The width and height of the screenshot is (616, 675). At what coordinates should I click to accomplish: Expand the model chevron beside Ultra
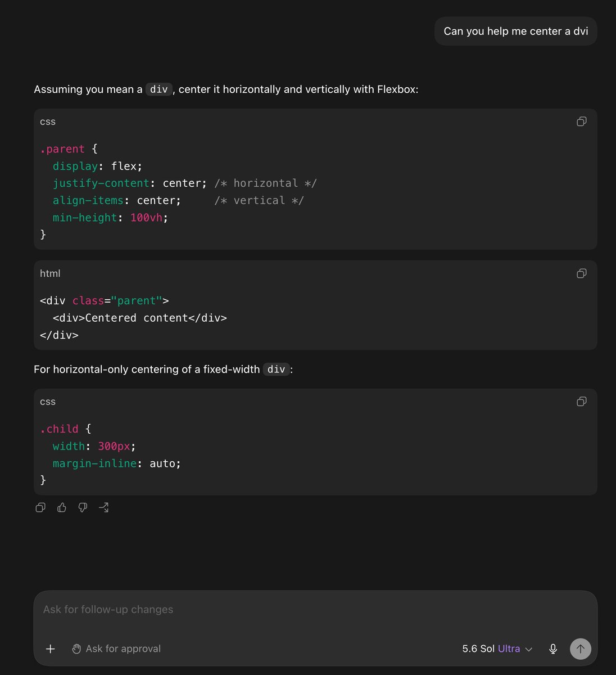(528, 649)
